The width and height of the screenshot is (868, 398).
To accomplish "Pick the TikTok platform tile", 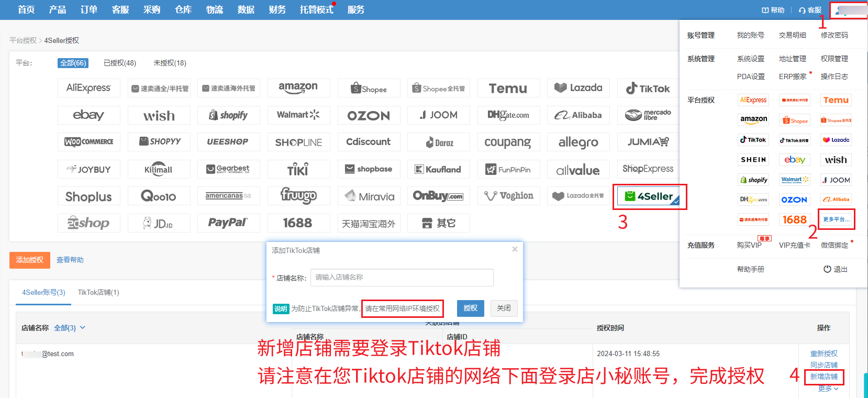I will pyautogui.click(x=648, y=88).
